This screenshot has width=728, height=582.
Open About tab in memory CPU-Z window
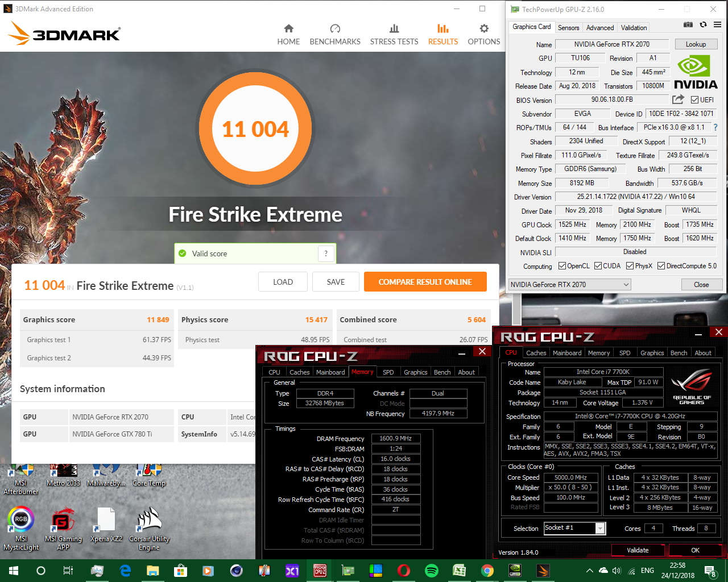(x=466, y=372)
